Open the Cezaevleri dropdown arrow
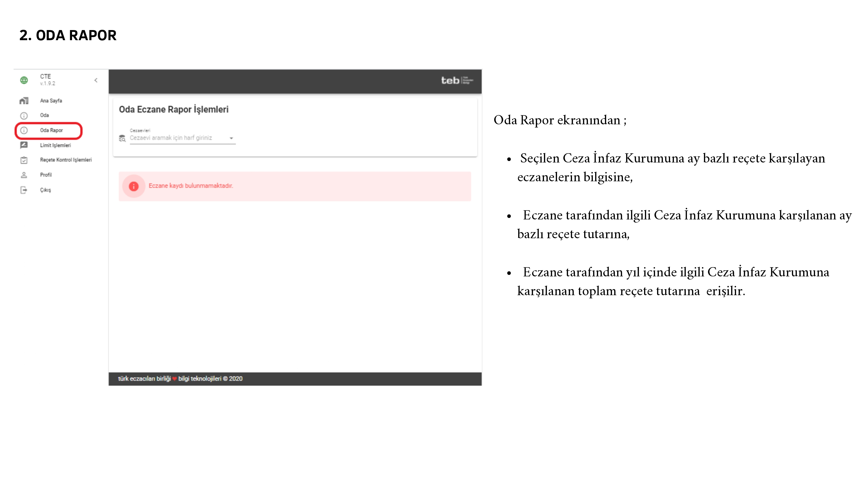 pyautogui.click(x=231, y=138)
